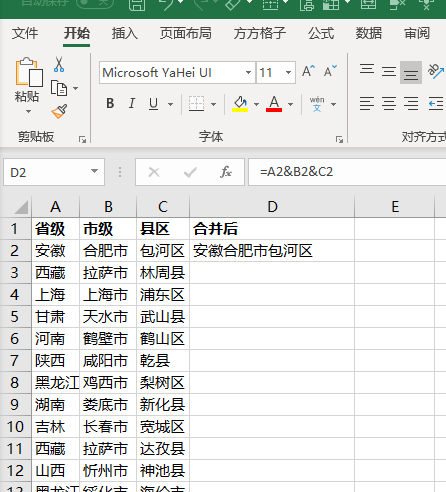Screen dimensions: 446x492
Task: Switch to the 页面布局 tab
Action: point(185,33)
